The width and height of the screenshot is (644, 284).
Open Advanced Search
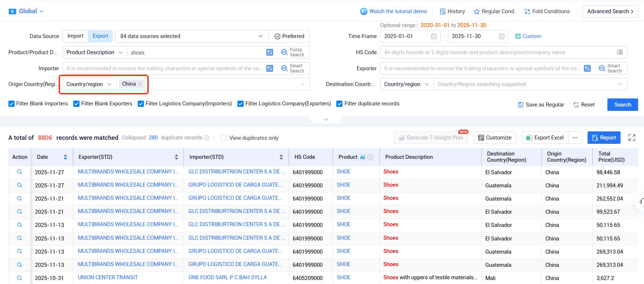pyautogui.click(x=610, y=11)
